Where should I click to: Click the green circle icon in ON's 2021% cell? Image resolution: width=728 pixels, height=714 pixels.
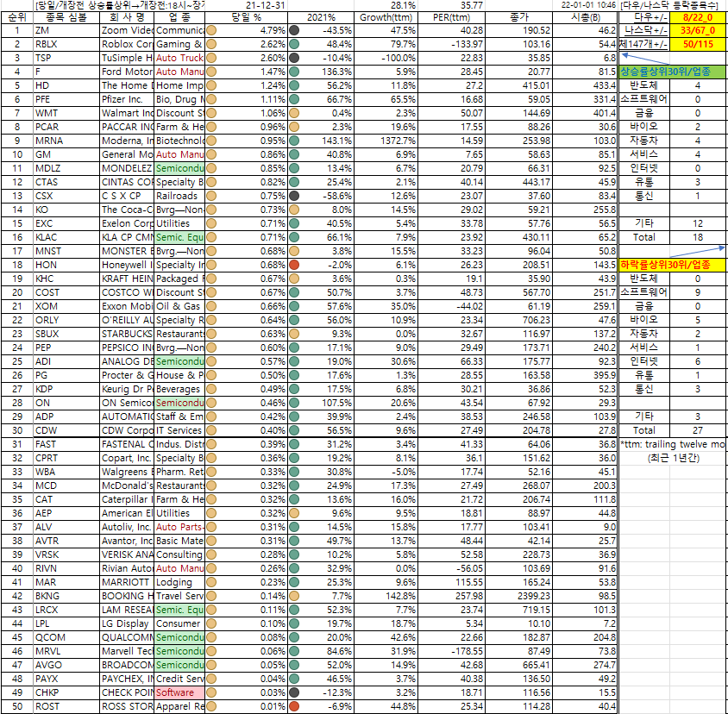[294, 403]
